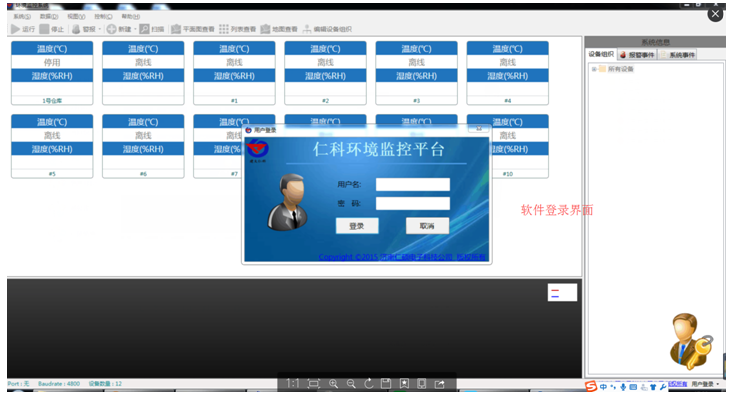Switch to the 系统事件 tab
The height and width of the screenshot is (401, 738).
(x=677, y=55)
